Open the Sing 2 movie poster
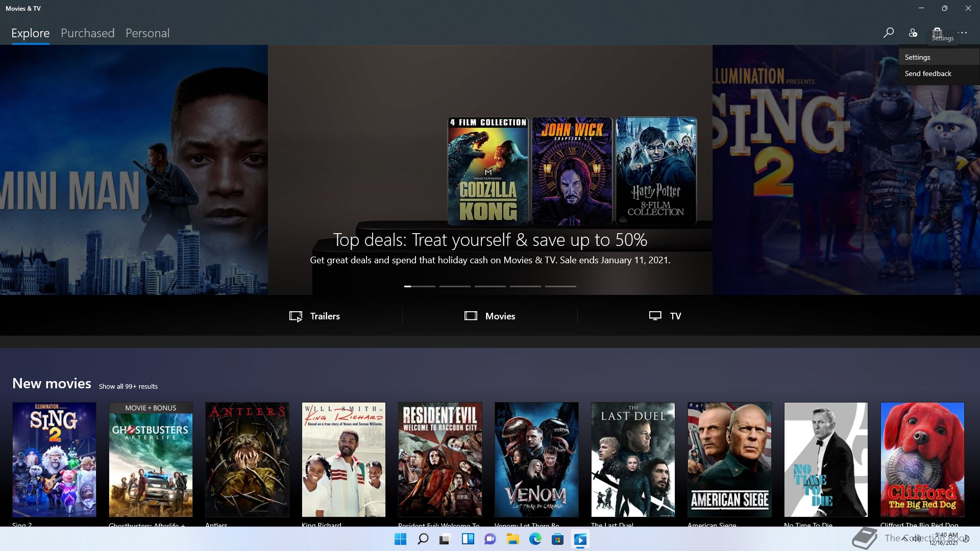Viewport: 980px width, 551px height. [x=54, y=460]
